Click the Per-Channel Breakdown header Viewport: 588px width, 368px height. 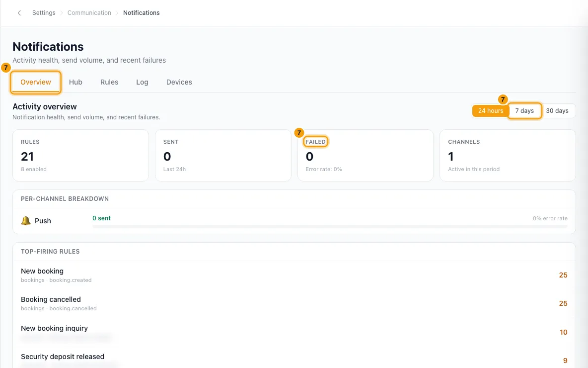tap(65, 199)
